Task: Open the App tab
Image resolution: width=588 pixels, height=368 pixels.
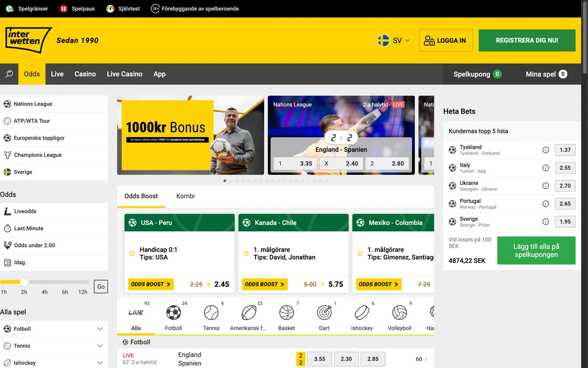Action: click(x=159, y=74)
